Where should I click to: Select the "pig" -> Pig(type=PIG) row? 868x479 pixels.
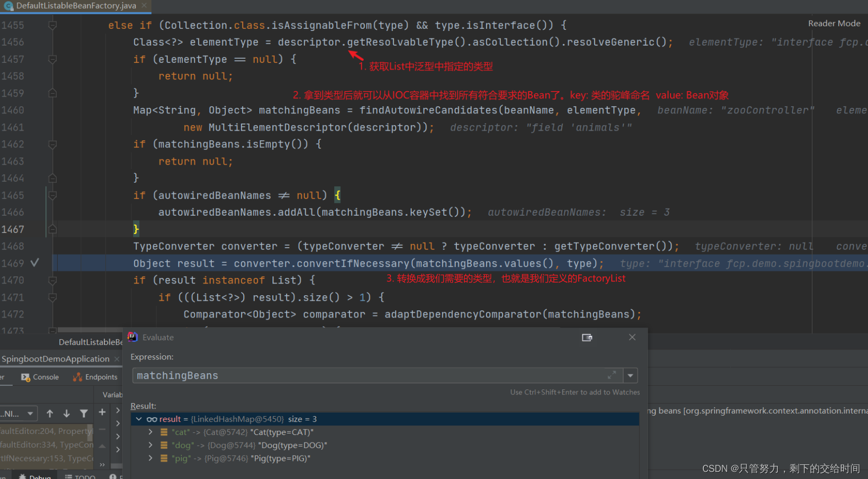point(385,458)
